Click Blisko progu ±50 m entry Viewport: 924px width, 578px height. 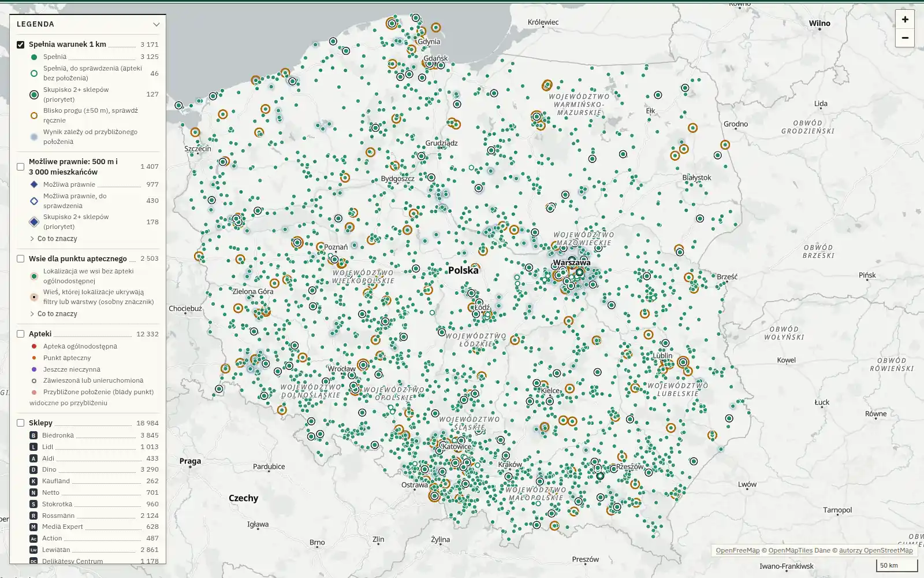click(x=94, y=115)
